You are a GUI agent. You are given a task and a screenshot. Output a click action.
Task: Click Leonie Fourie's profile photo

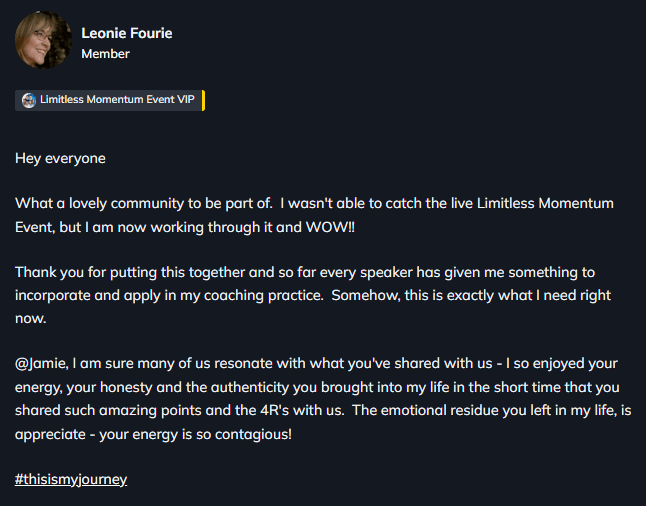pos(42,42)
